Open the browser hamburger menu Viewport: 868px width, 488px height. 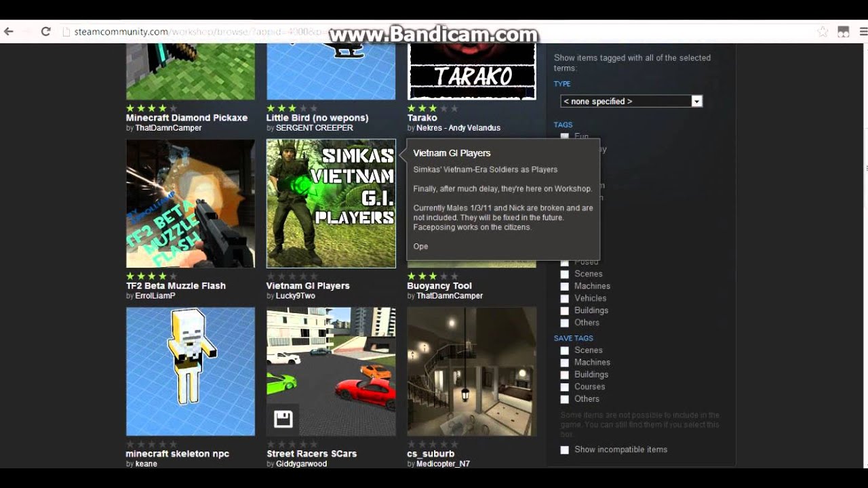(x=864, y=31)
